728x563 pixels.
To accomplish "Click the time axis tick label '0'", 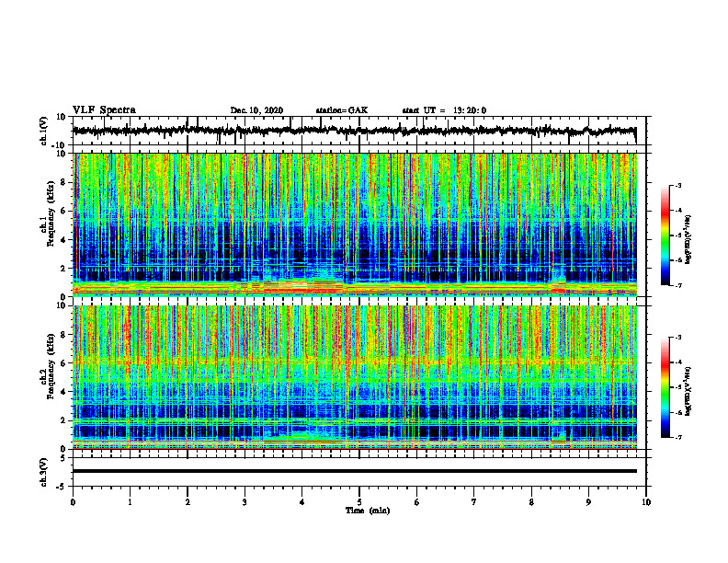I will coord(73,502).
